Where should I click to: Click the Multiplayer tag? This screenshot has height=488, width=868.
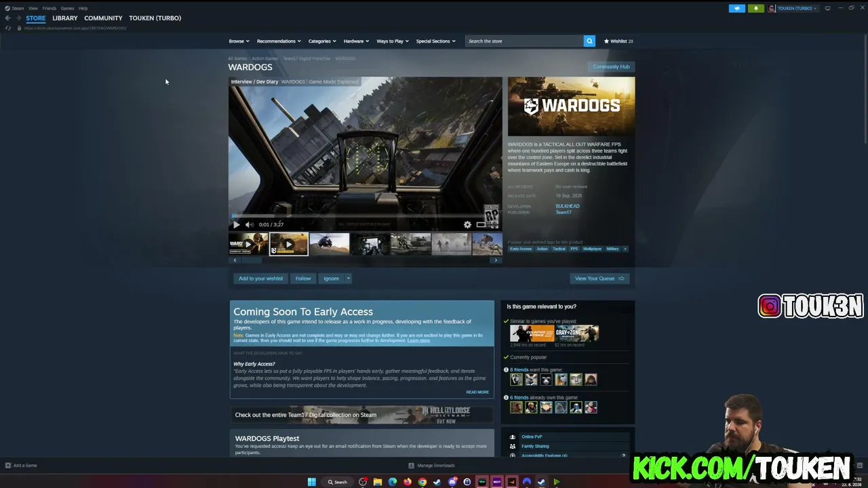[592, 249]
